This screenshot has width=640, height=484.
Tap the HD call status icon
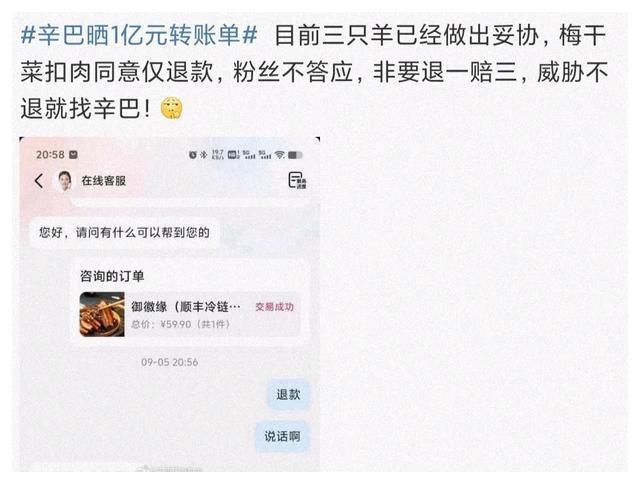pyautogui.click(x=233, y=155)
